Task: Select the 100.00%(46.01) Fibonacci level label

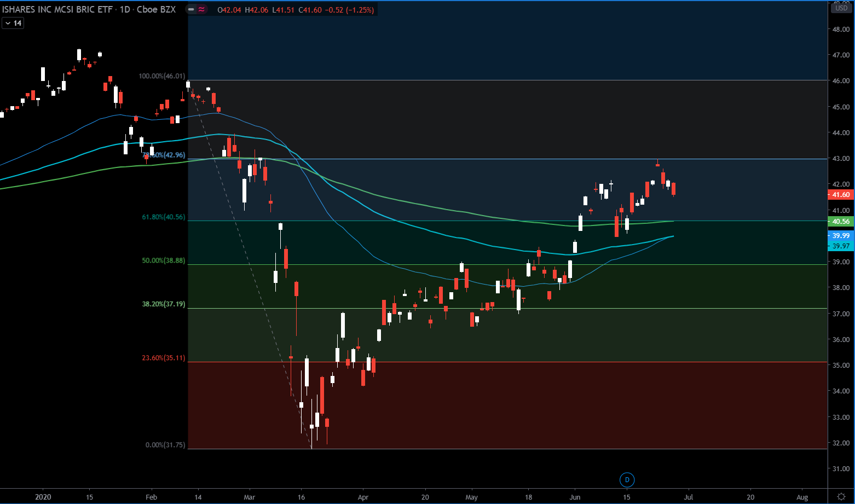Action: click(x=161, y=76)
